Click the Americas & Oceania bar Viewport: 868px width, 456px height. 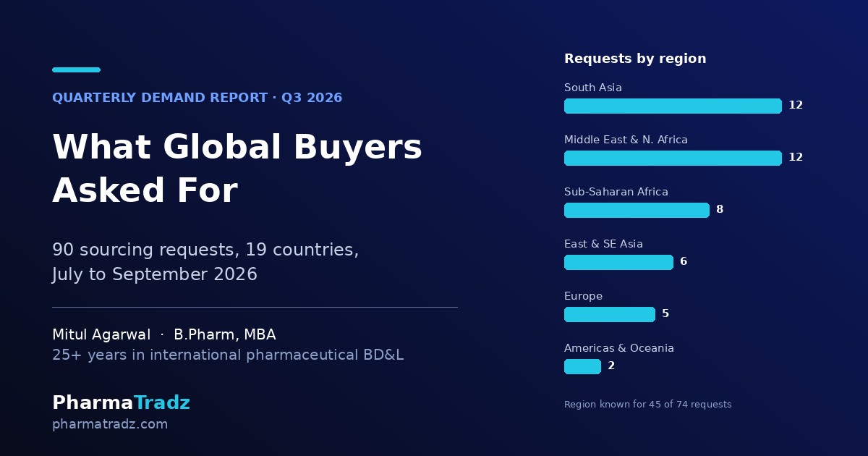coord(582,366)
